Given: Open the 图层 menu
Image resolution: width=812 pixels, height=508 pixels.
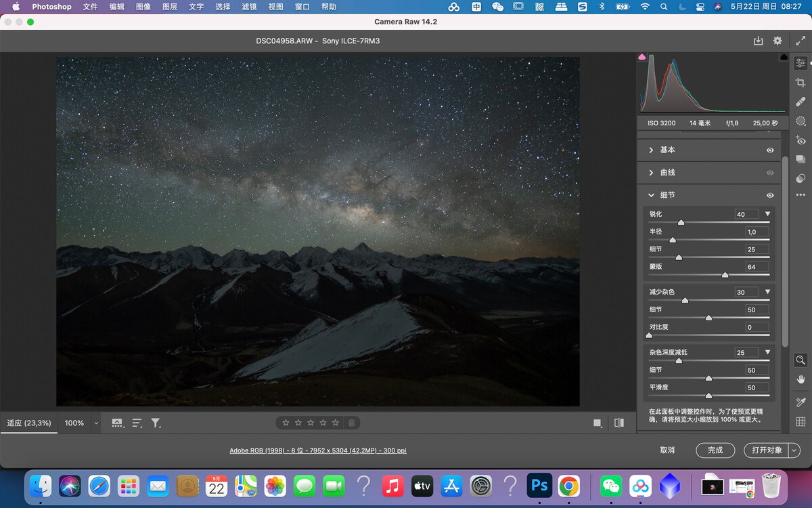Looking at the screenshot, I should point(170,7).
